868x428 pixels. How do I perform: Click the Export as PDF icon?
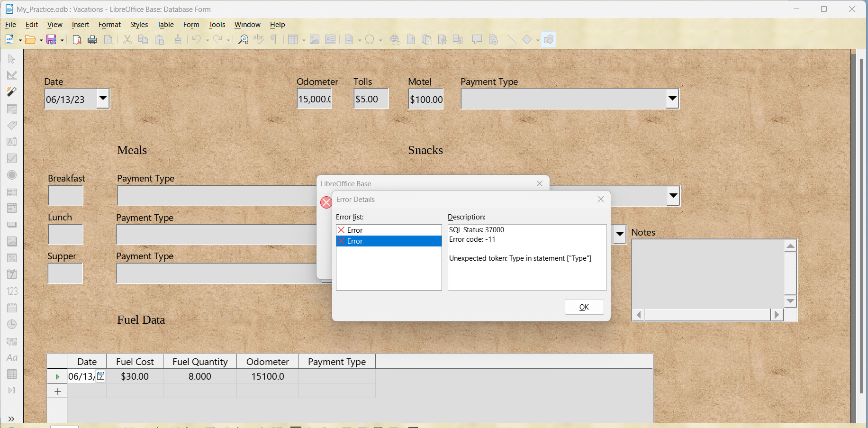tap(77, 40)
